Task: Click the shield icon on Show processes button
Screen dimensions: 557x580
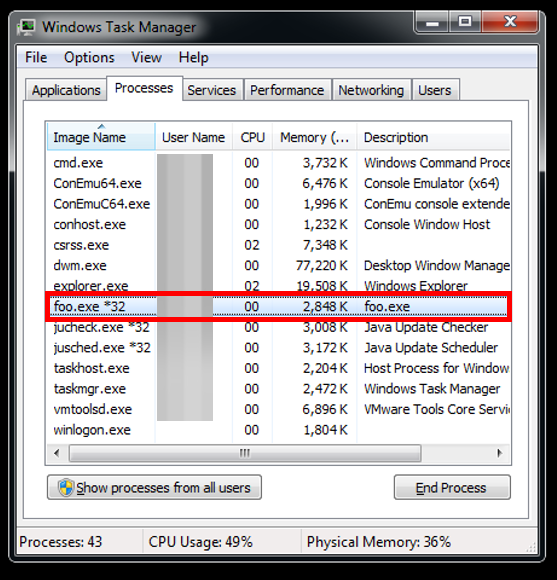Action: [66, 488]
